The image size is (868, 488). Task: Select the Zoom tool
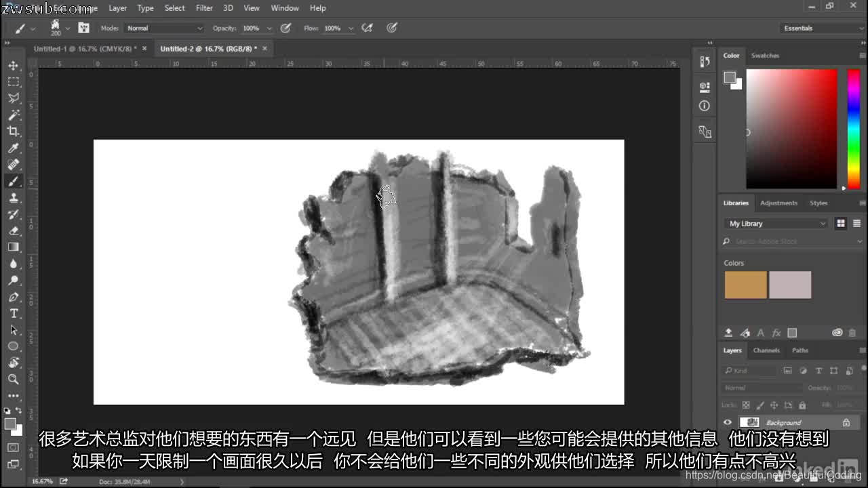pos(14,379)
